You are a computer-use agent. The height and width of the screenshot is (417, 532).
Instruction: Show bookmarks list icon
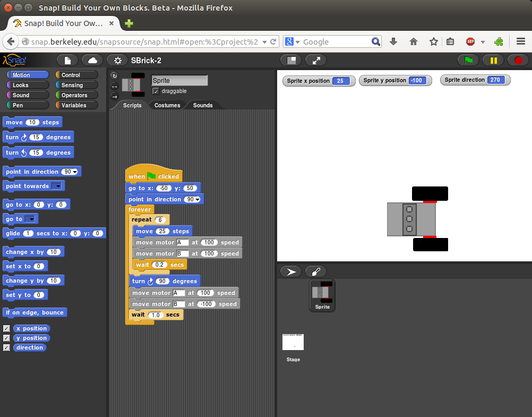pyautogui.click(x=450, y=42)
